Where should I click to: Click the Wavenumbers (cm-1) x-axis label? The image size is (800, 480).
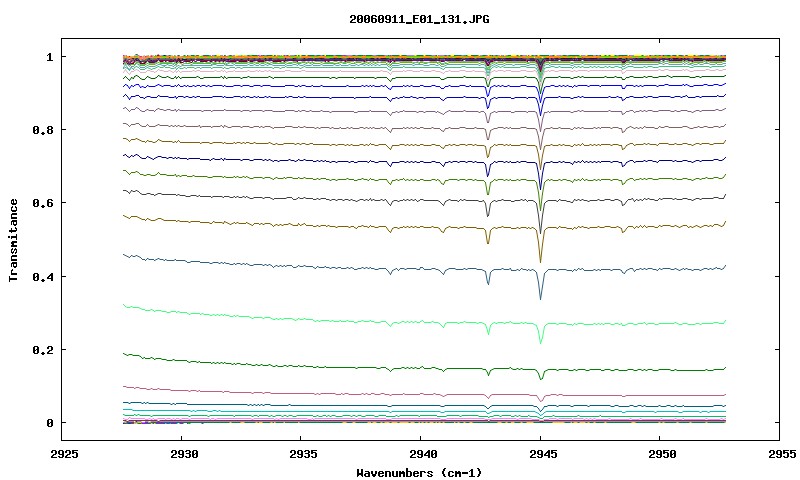click(x=419, y=473)
